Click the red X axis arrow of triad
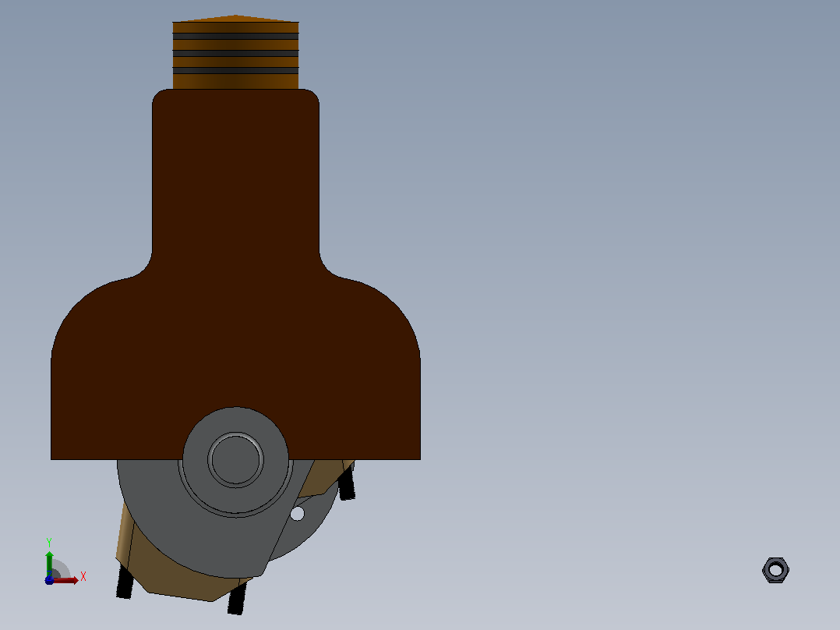 [x=67, y=580]
